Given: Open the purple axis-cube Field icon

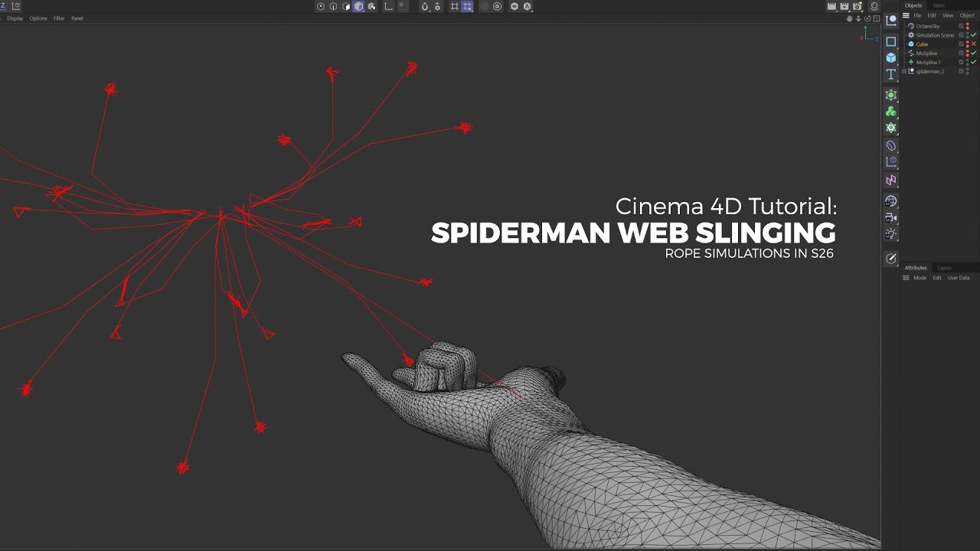Looking at the screenshot, I should point(891,162).
